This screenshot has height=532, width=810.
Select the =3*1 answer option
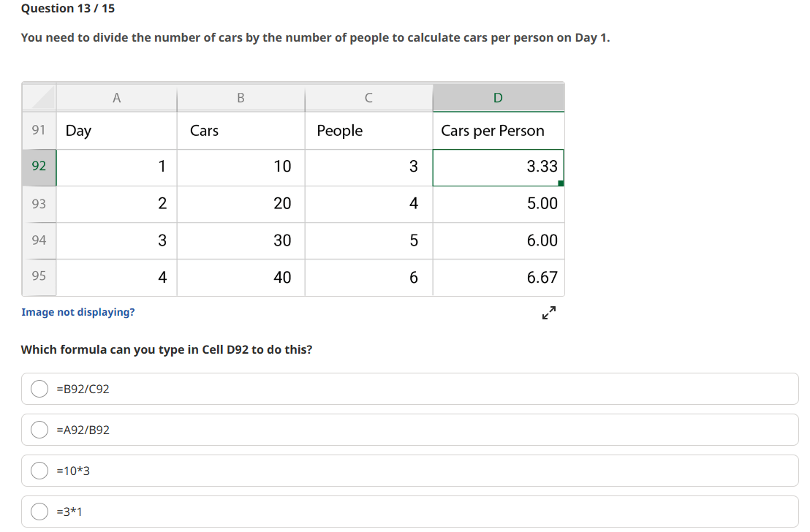click(39, 512)
